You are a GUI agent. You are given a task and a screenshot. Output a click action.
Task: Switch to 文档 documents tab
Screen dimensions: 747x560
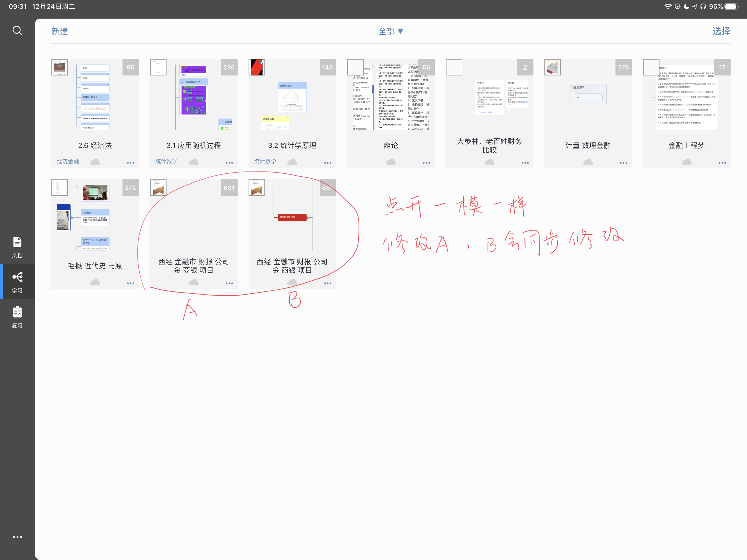pyautogui.click(x=17, y=247)
